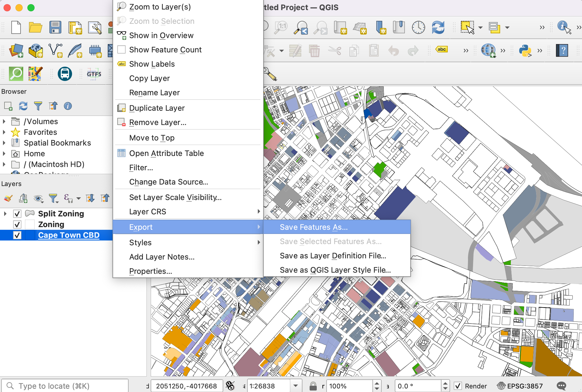The height and width of the screenshot is (392, 582).
Task: Select the identify features icon
Action: (564, 27)
